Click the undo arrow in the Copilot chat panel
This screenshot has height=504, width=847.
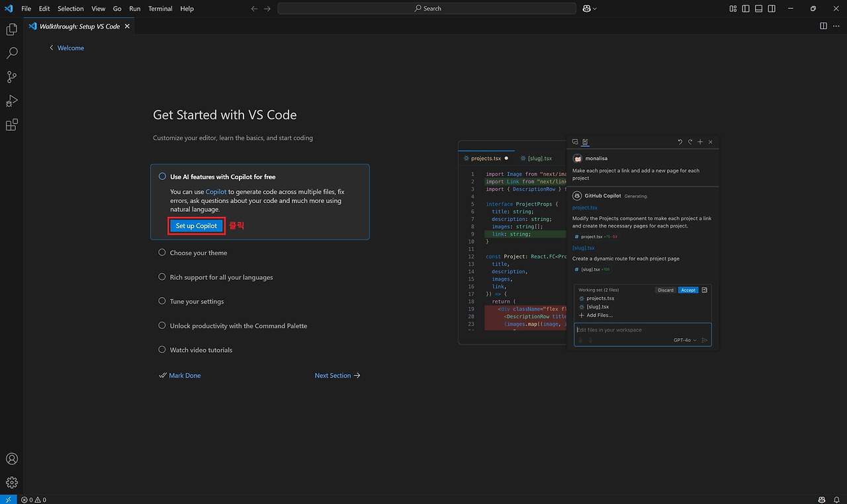click(x=680, y=142)
